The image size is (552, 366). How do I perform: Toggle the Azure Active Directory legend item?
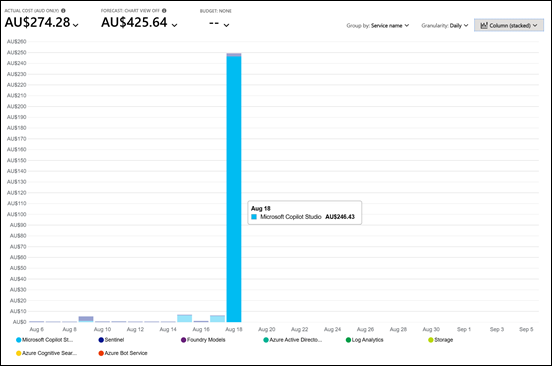pyautogui.click(x=293, y=340)
